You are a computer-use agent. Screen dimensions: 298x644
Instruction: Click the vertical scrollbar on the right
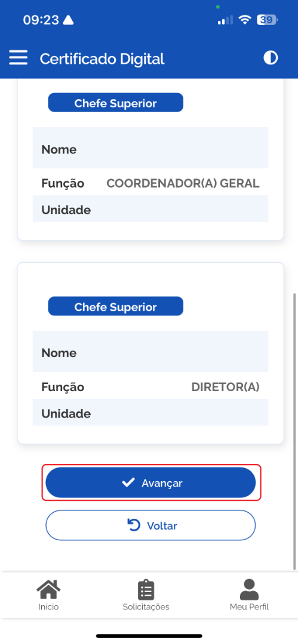[294, 431]
